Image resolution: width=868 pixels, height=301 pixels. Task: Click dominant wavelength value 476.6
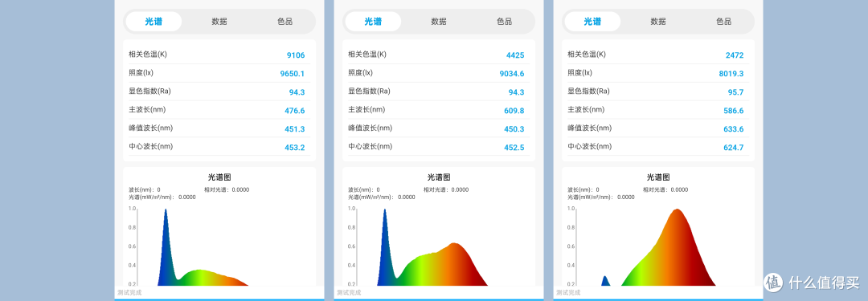pos(294,111)
